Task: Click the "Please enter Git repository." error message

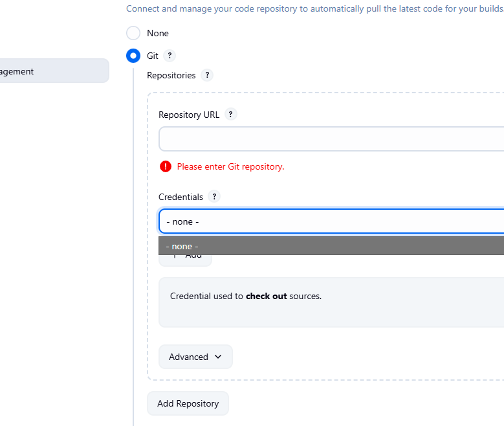Action: point(230,166)
